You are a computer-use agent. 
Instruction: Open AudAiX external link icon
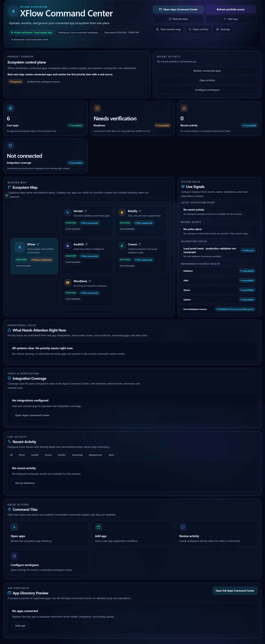pos(86,244)
